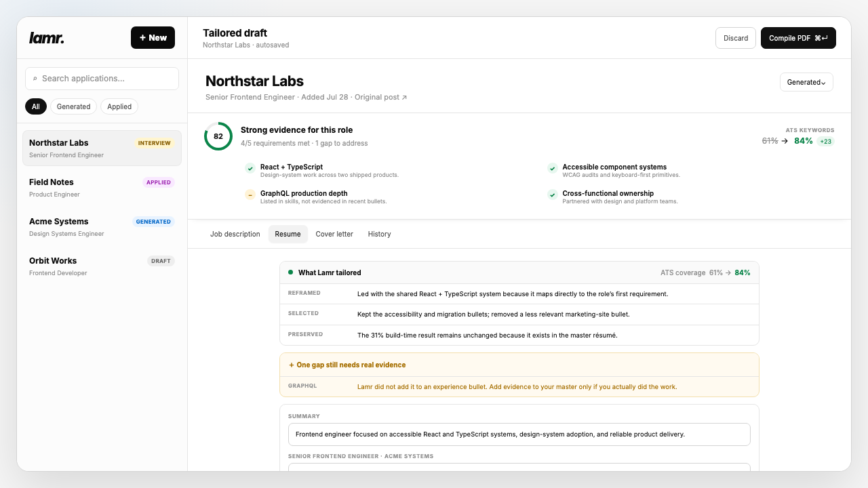Click the APPLIED status badge
Image resolution: width=868 pixels, height=488 pixels.
coord(159,182)
